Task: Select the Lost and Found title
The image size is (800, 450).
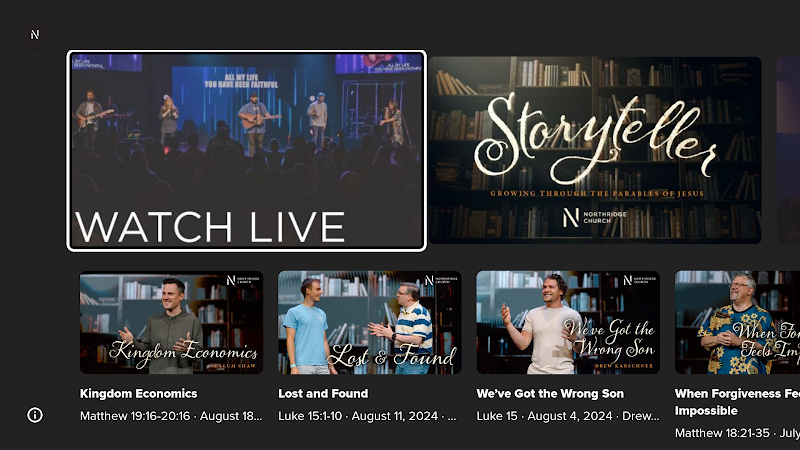Action: click(x=323, y=393)
